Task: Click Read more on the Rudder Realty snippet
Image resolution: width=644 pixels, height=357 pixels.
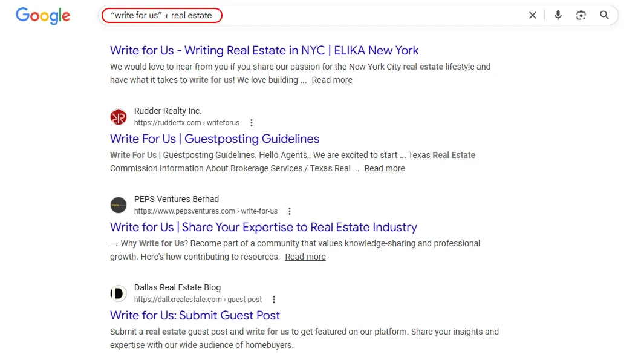Action: point(384,168)
